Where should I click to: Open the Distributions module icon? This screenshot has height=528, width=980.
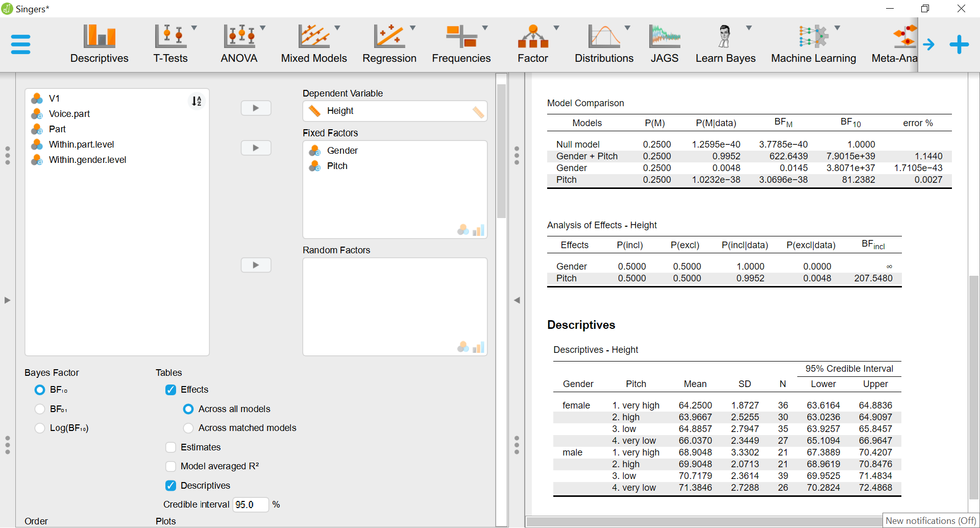604,37
